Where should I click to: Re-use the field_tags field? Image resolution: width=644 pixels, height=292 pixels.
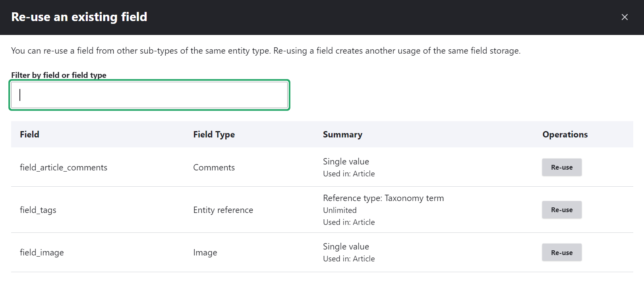[x=561, y=210]
